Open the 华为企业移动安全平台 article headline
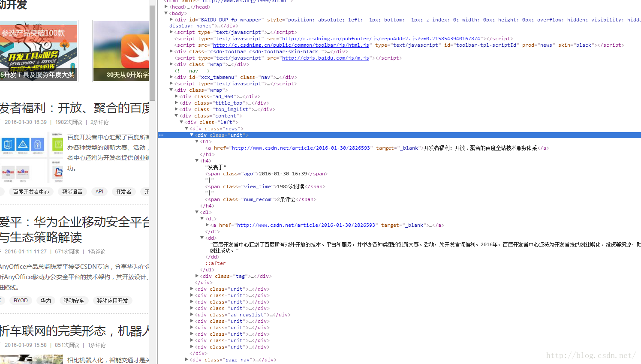The image size is (641, 364). 75,229
